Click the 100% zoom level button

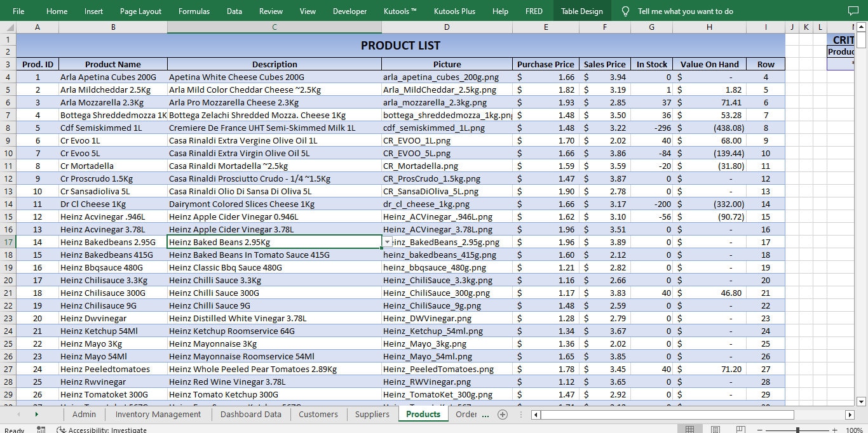(x=855, y=429)
